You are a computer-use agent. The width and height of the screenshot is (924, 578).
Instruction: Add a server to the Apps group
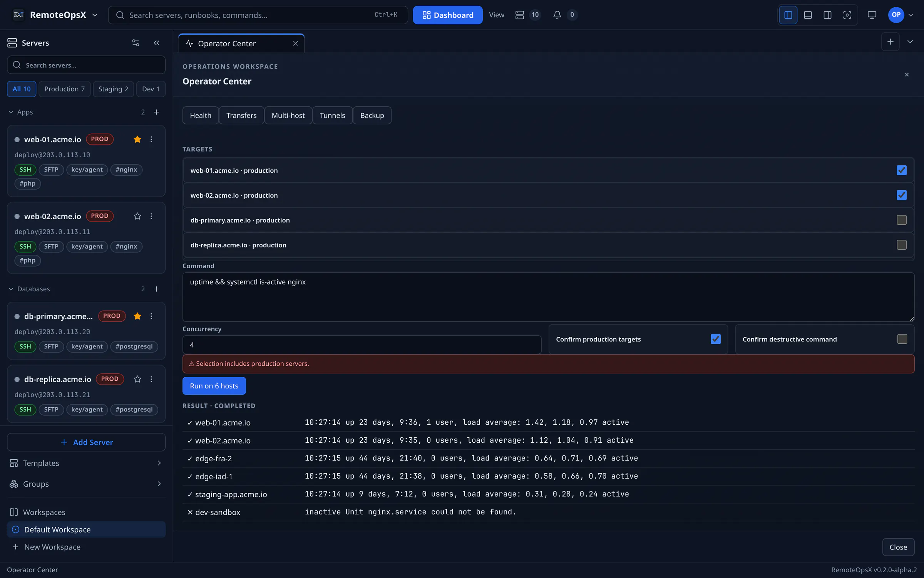point(156,112)
